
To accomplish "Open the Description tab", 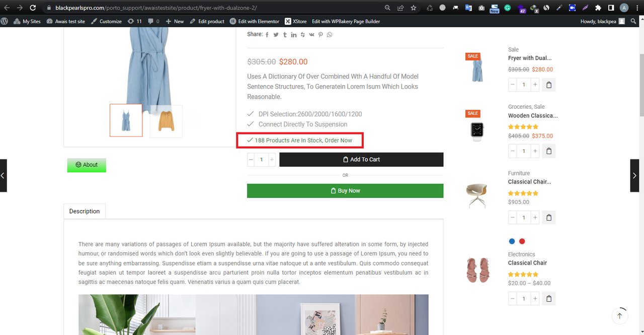I will [85, 211].
